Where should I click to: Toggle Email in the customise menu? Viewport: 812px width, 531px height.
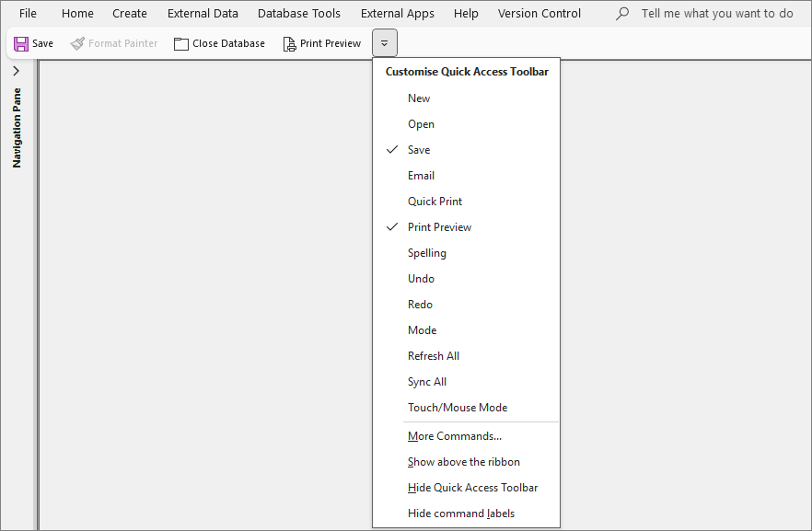466,176
